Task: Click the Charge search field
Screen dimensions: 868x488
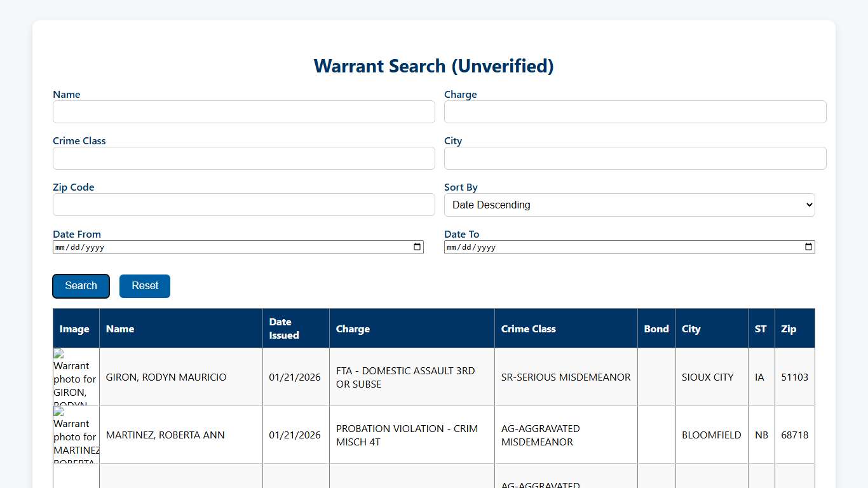Action: [x=635, y=112]
